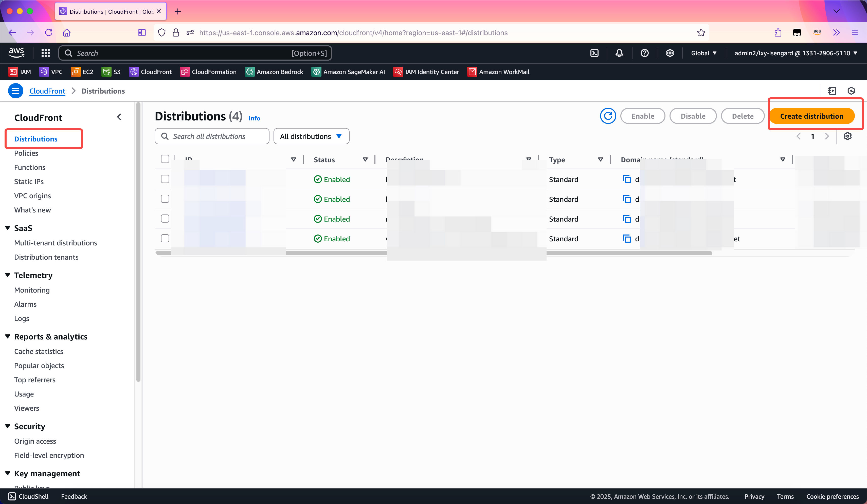Open Origin access in the side navigation
Image resolution: width=867 pixels, height=504 pixels.
tap(35, 441)
